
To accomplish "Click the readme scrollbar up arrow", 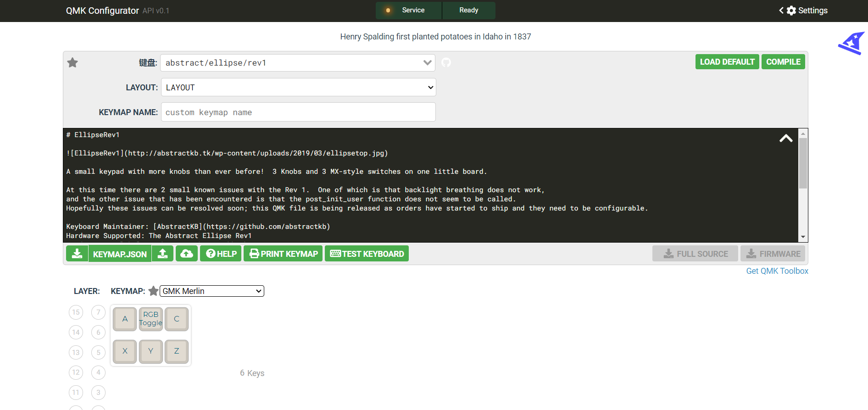I will tap(803, 133).
